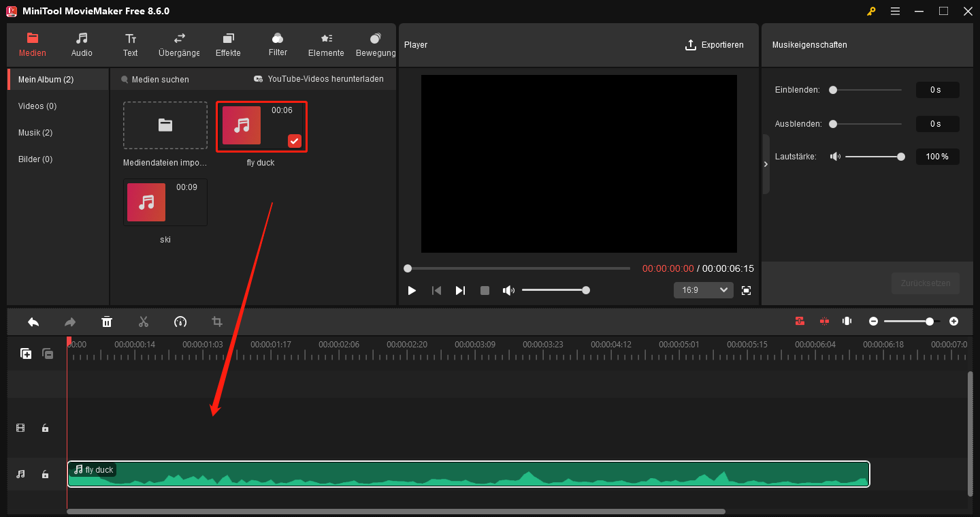The width and height of the screenshot is (980, 517).
Task: Click the Lautstärke 100 % value field
Action: 937,157
